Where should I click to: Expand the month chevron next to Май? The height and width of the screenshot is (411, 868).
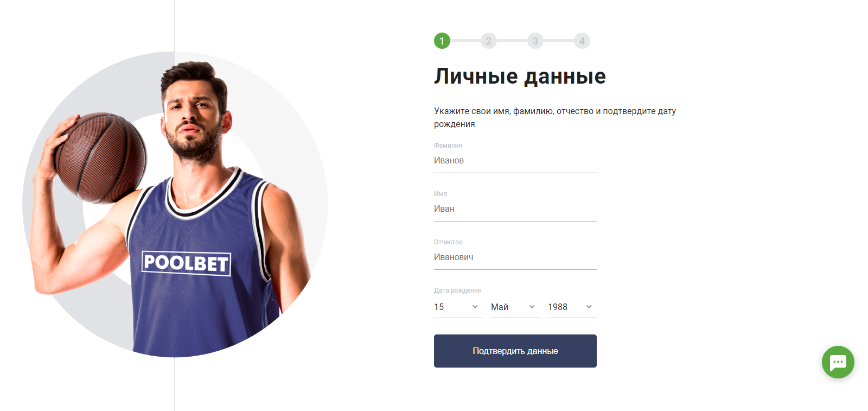[532, 307]
